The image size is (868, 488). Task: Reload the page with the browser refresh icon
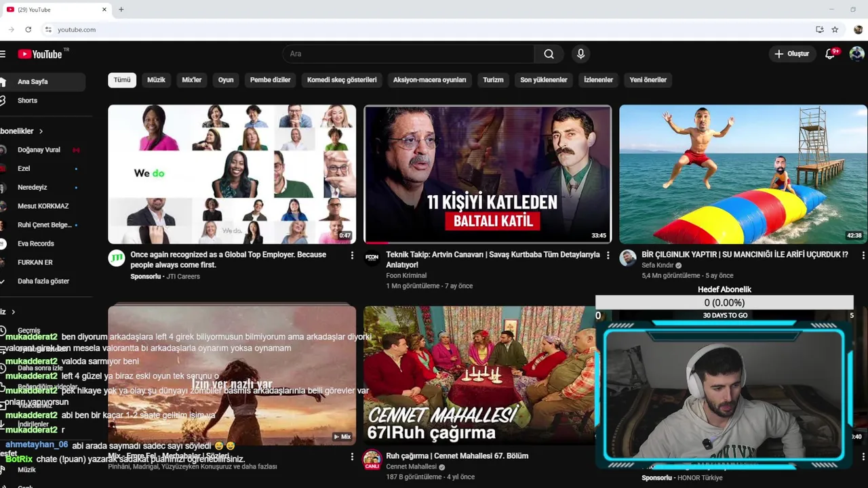tap(28, 30)
